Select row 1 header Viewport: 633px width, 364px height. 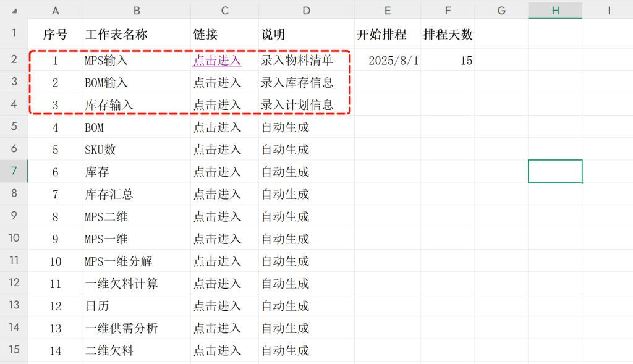coord(14,33)
